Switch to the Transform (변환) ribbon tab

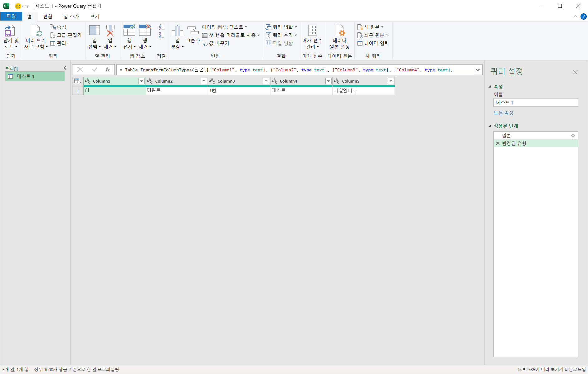tap(48, 17)
